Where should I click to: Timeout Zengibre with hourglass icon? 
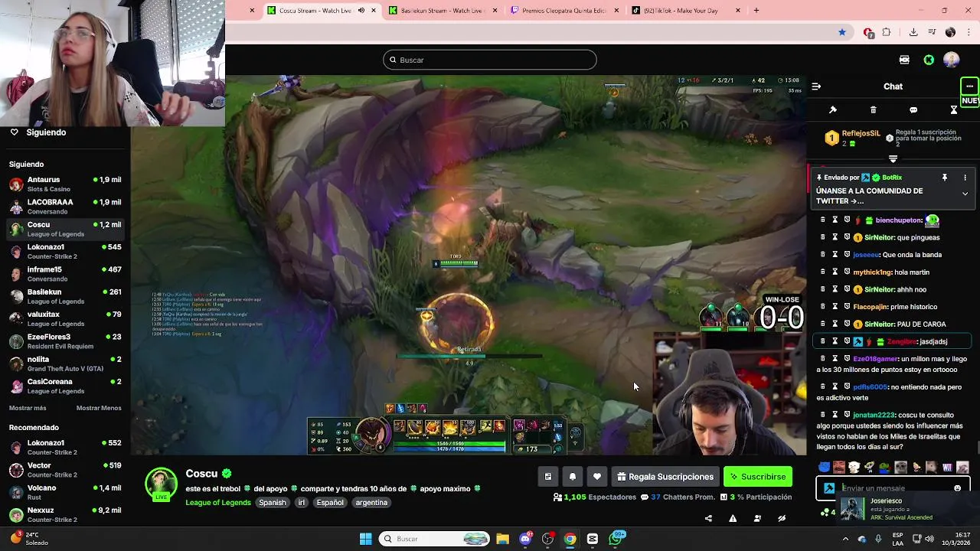[835, 341]
